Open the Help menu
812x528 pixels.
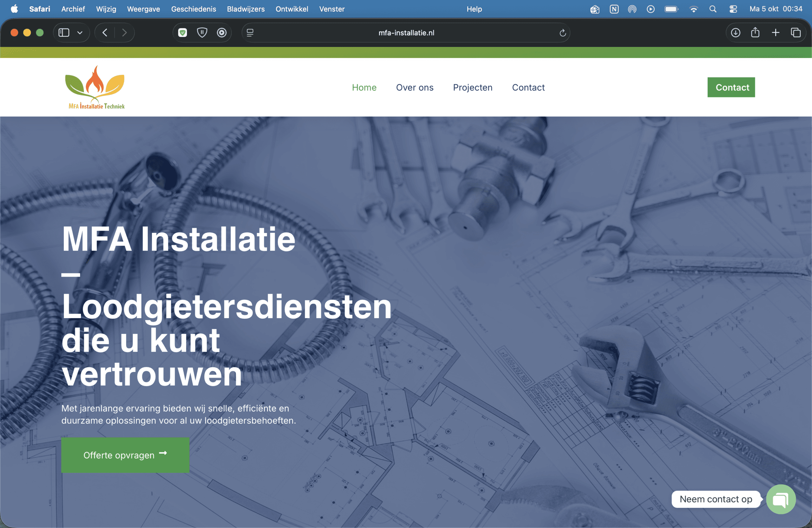(474, 9)
